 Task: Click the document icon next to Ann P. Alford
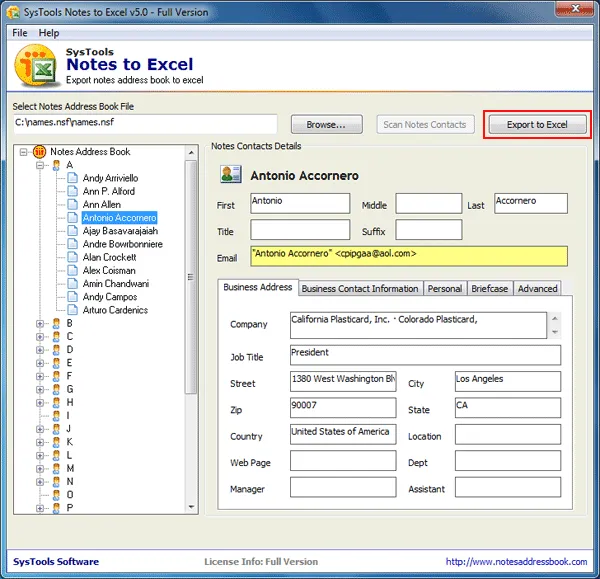tap(73, 191)
